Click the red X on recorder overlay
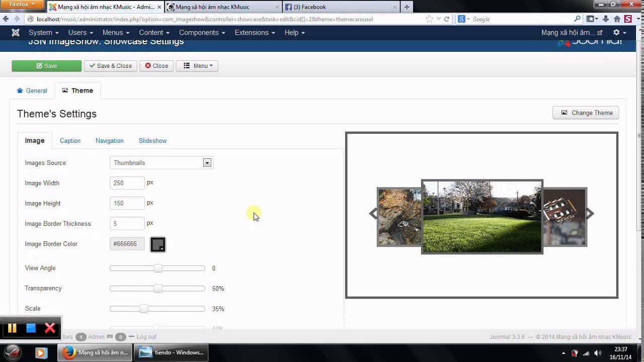 [50, 328]
